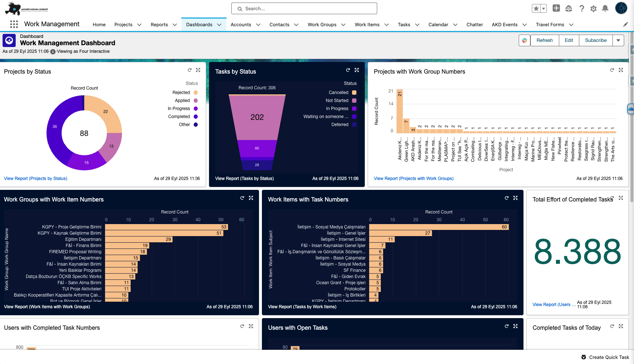This screenshot has width=634, height=364.
Task: Click the favorites star icon
Action: point(536,8)
